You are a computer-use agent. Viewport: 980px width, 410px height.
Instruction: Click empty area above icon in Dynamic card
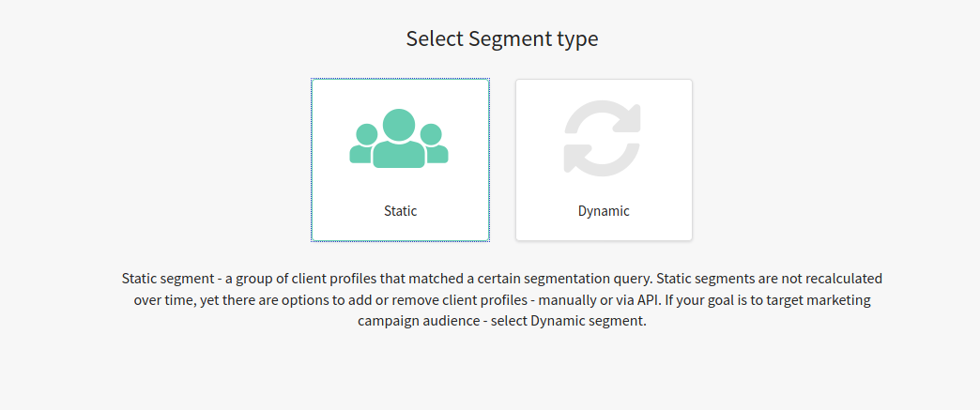coord(604,90)
